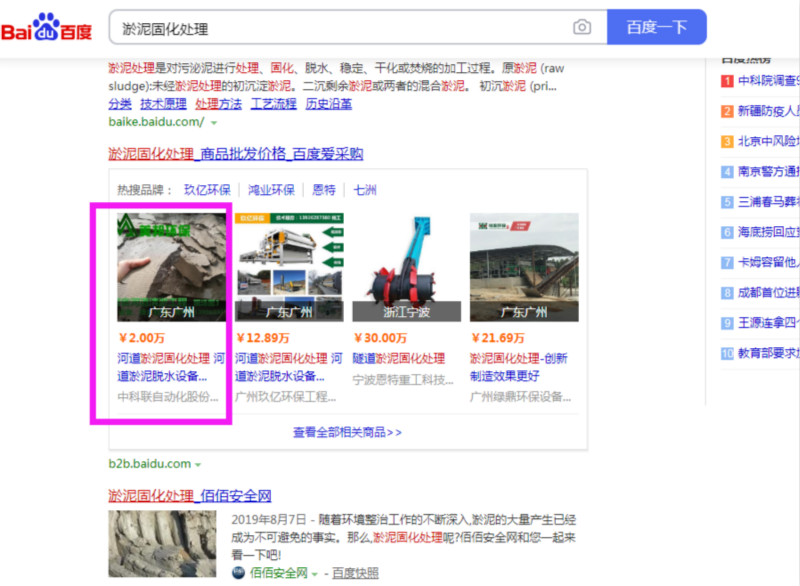Open the 隧道淤泥固化处理 product title
The height and width of the screenshot is (586, 800).
(399, 359)
